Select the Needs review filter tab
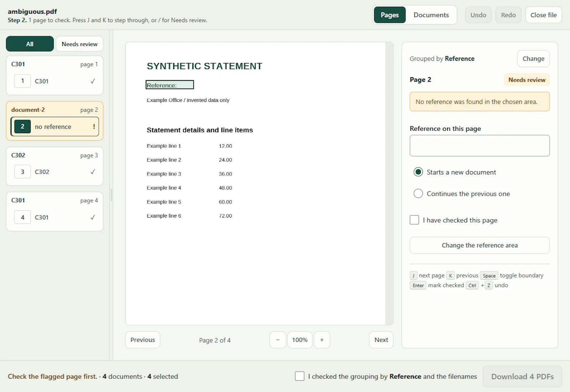The image size is (570, 392). [x=79, y=44]
